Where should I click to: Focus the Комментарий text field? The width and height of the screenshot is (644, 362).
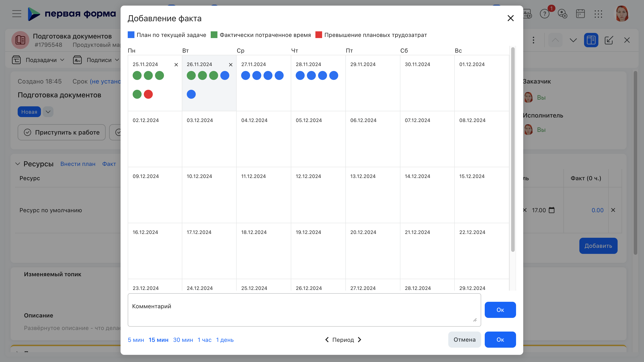(x=304, y=310)
